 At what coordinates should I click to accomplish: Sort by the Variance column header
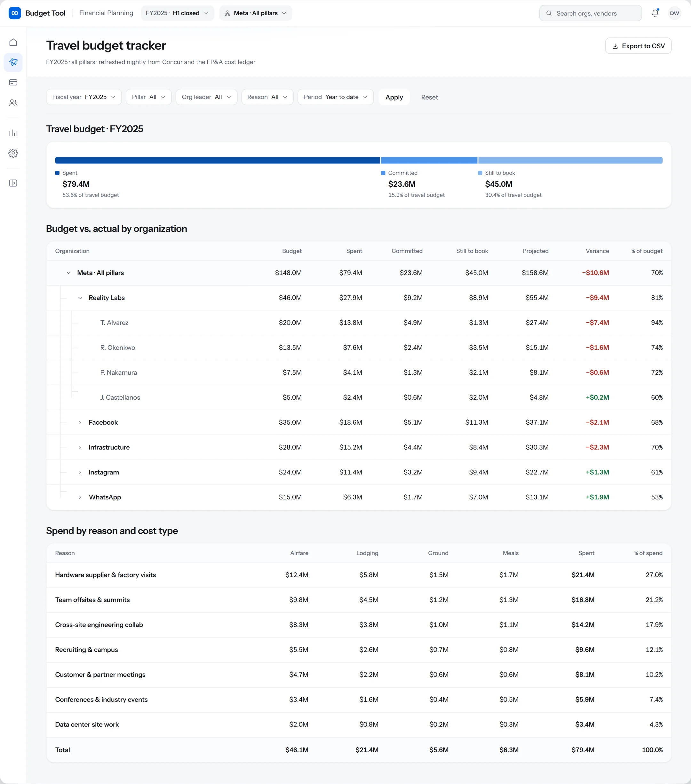click(597, 251)
